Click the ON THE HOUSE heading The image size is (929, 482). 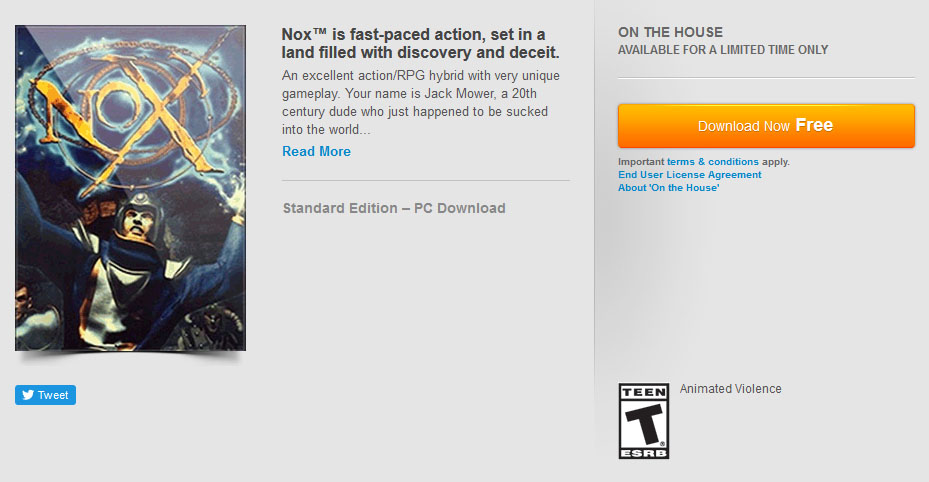pyautogui.click(x=670, y=32)
